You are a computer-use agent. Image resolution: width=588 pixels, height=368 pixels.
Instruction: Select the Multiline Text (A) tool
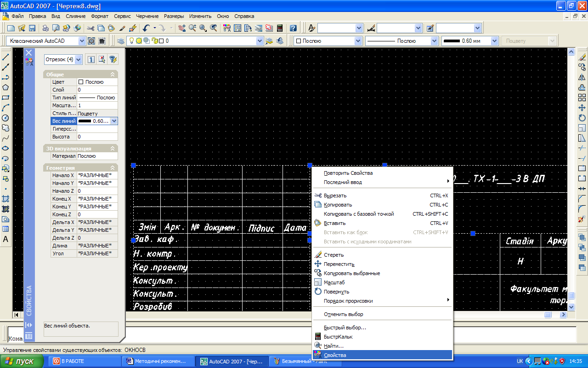[6, 239]
